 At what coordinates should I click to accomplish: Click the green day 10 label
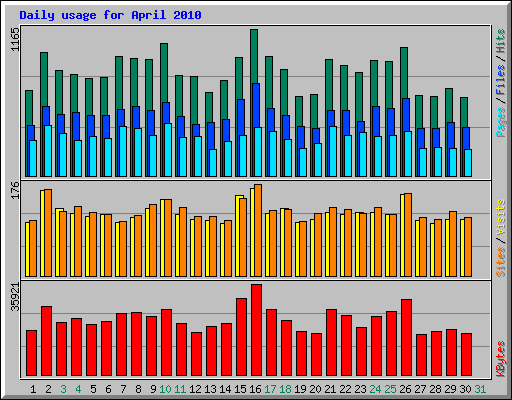pyautogui.click(x=165, y=389)
